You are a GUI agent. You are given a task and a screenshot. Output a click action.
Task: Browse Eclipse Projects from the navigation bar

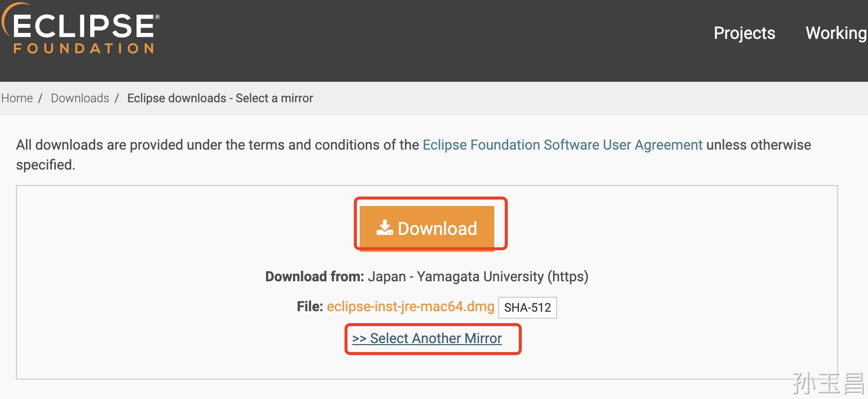[743, 33]
